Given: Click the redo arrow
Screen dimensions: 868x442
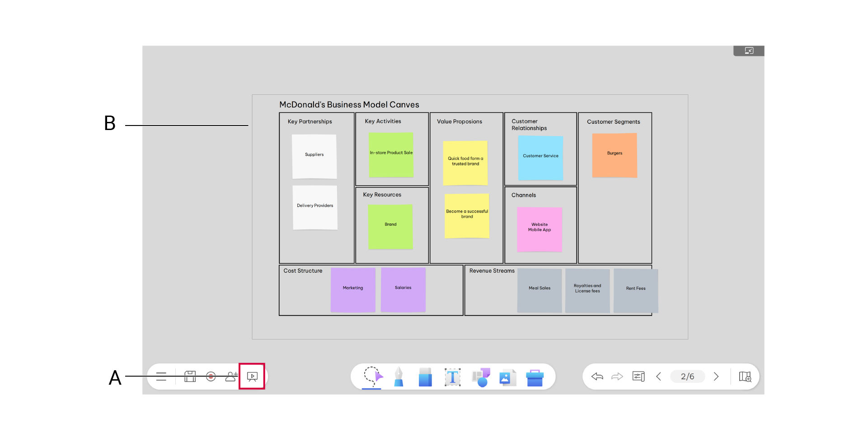Looking at the screenshot, I should point(617,377).
